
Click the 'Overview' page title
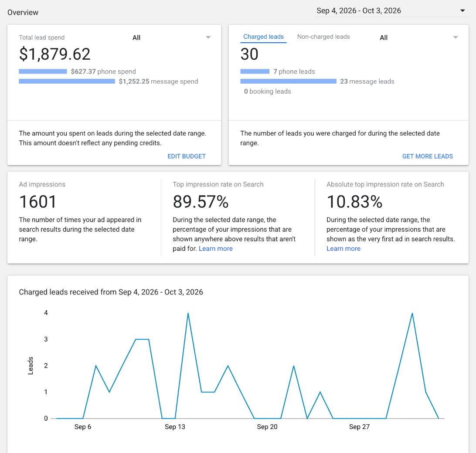pyautogui.click(x=23, y=13)
